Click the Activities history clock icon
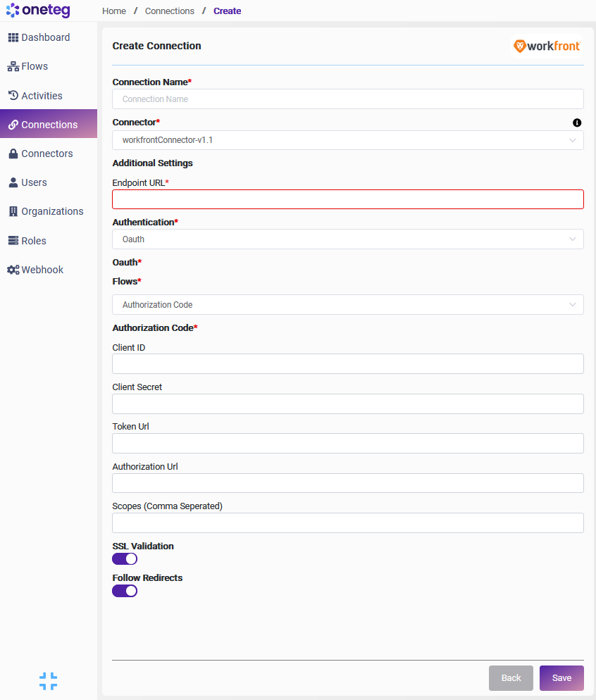 [13, 96]
